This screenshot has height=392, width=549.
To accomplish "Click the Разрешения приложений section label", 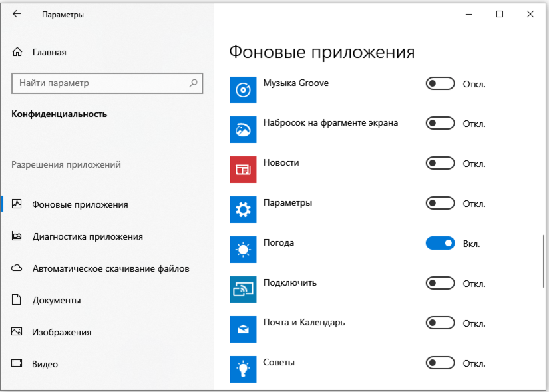I will 66,164.
